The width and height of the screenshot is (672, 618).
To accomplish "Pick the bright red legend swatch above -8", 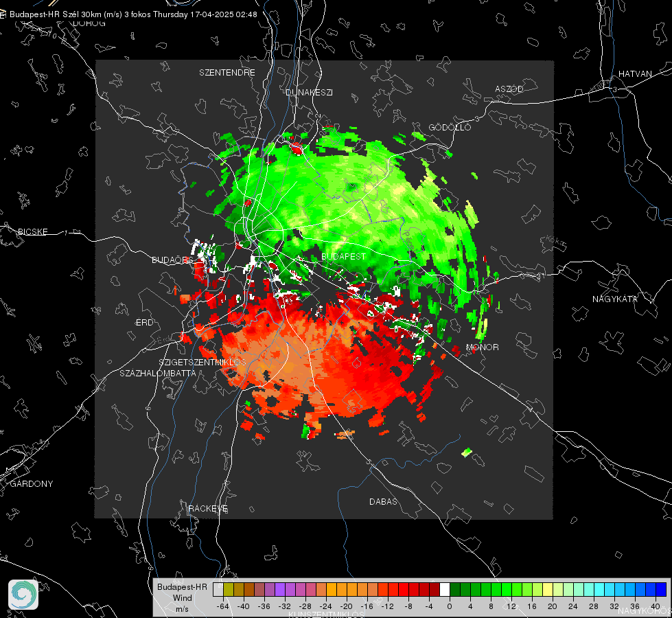I will [x=404, y=589].
